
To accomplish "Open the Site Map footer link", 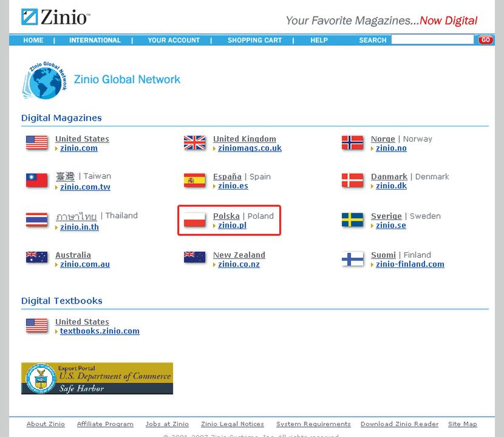I will click(x=463, y=424).
